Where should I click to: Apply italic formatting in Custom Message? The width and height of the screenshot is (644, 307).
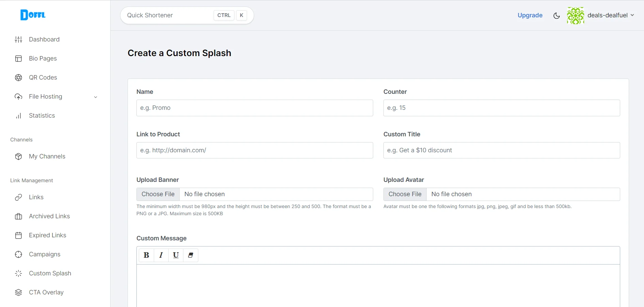[x=161, y=255]
